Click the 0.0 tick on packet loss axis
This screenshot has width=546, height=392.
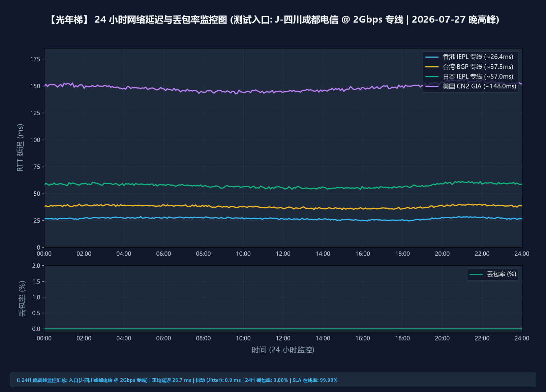point(36,329)
